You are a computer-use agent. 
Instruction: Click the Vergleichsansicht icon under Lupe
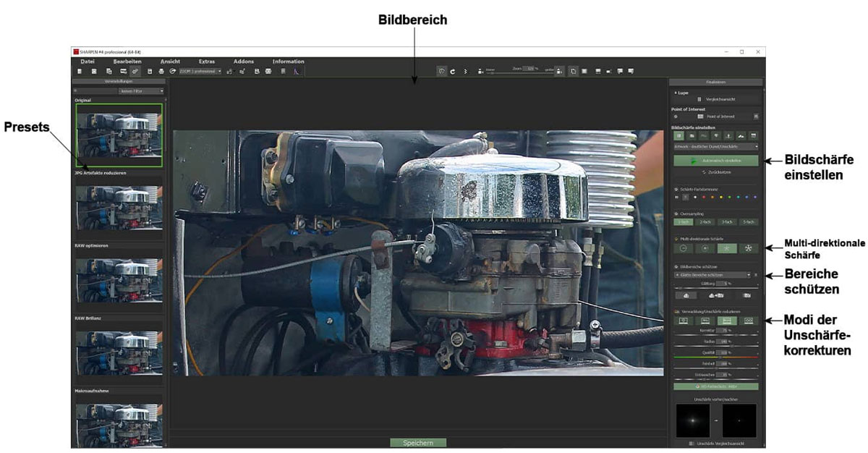(x=699, y=99)
